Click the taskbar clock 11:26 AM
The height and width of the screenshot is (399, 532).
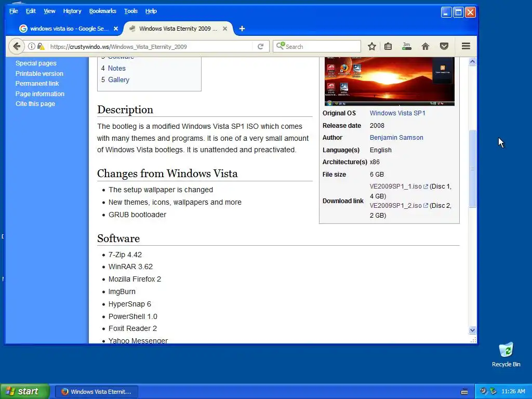tap(513, 392)
